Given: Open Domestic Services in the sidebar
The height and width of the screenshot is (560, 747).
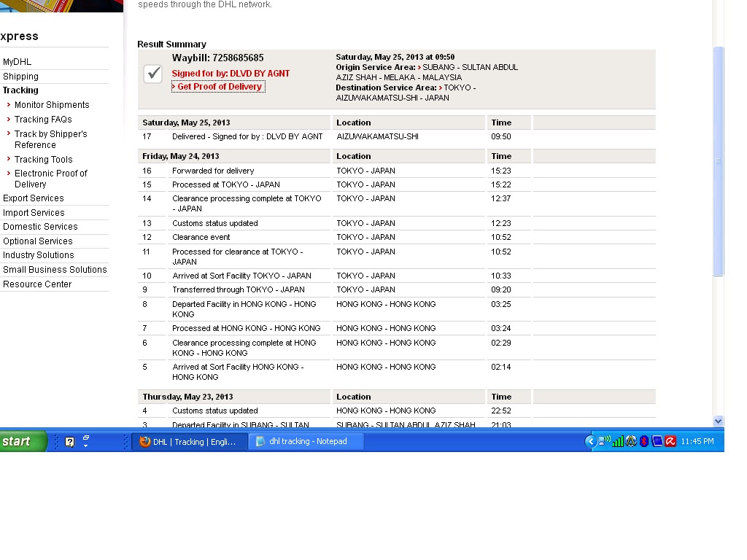Looking at the screenshot, I should [41, 227].
